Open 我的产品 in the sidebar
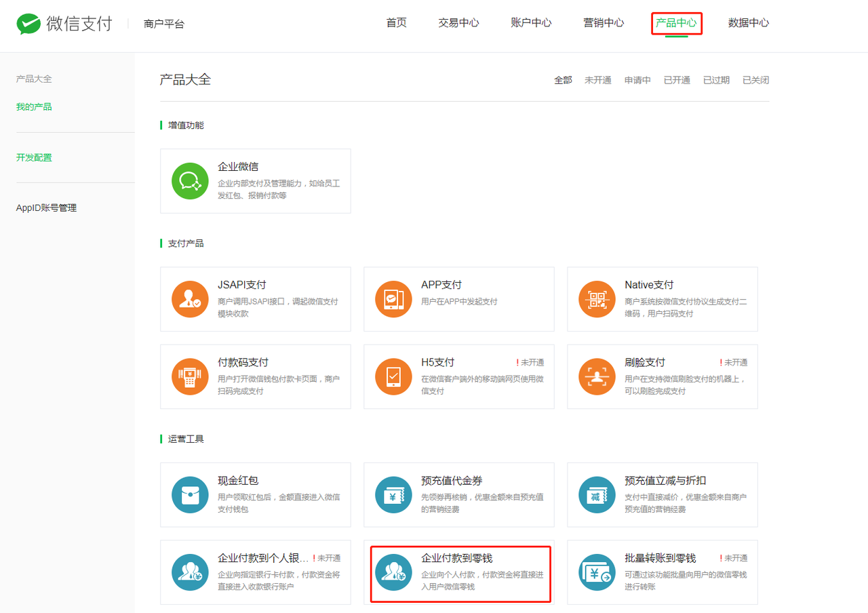The image size is (868, 613). click(x=34, y=107)
